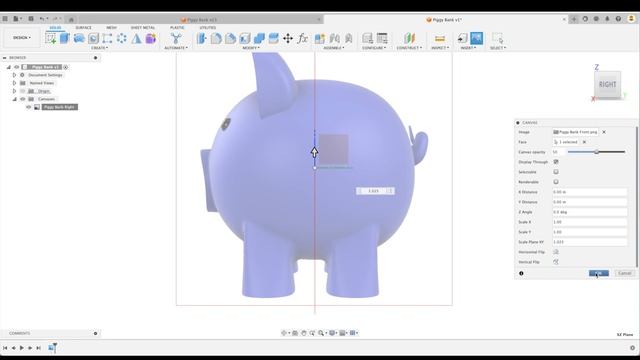Open the Assemble dropdown menu
Viewport: 640px width, 360px height.
(x=334, y=48)
